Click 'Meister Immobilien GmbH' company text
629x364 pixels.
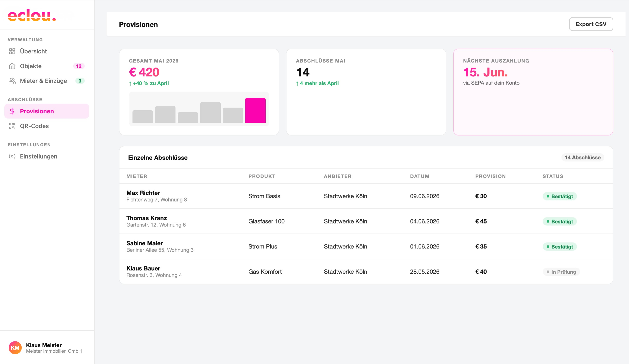(x=54, y=351)
